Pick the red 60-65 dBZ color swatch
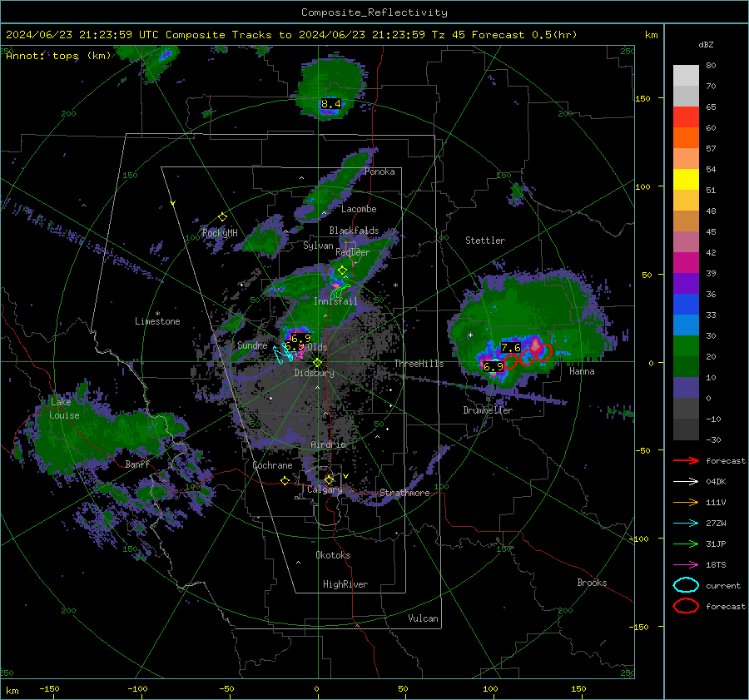 point(686,117)
